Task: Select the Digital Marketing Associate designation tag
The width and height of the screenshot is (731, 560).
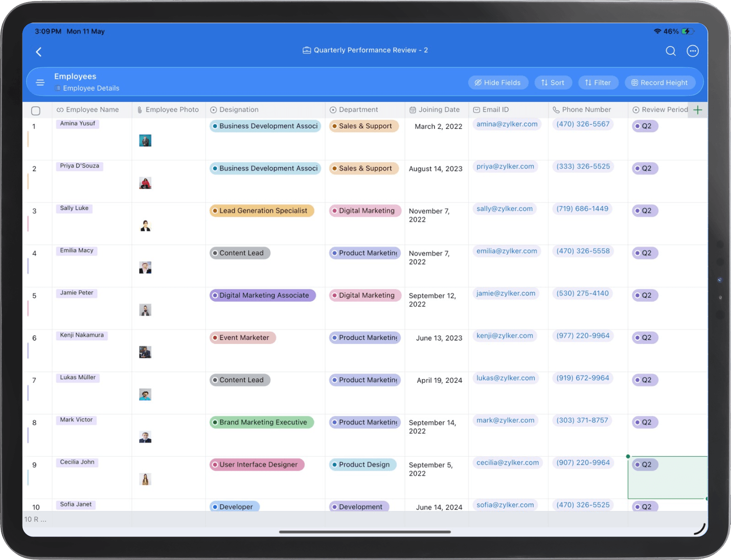Action: point(263,295)
